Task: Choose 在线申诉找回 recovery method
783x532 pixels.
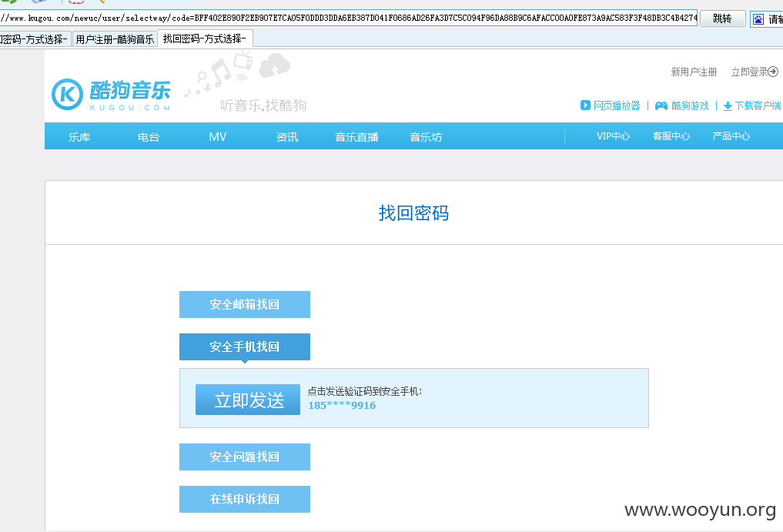Action: [x=245, y=499]
